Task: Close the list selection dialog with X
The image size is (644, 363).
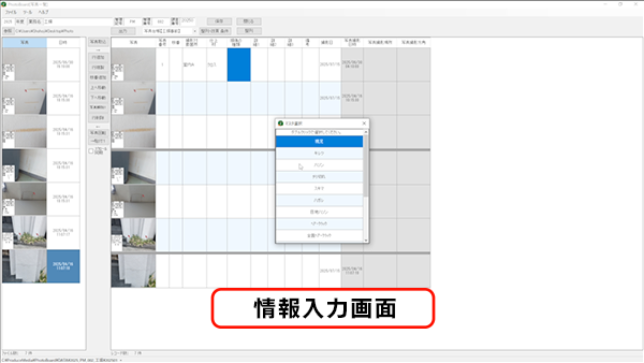Action: point(364,123)
